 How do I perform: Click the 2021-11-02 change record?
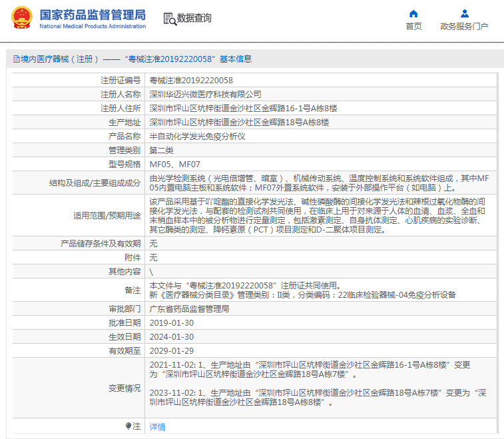[x=310, y=370]
